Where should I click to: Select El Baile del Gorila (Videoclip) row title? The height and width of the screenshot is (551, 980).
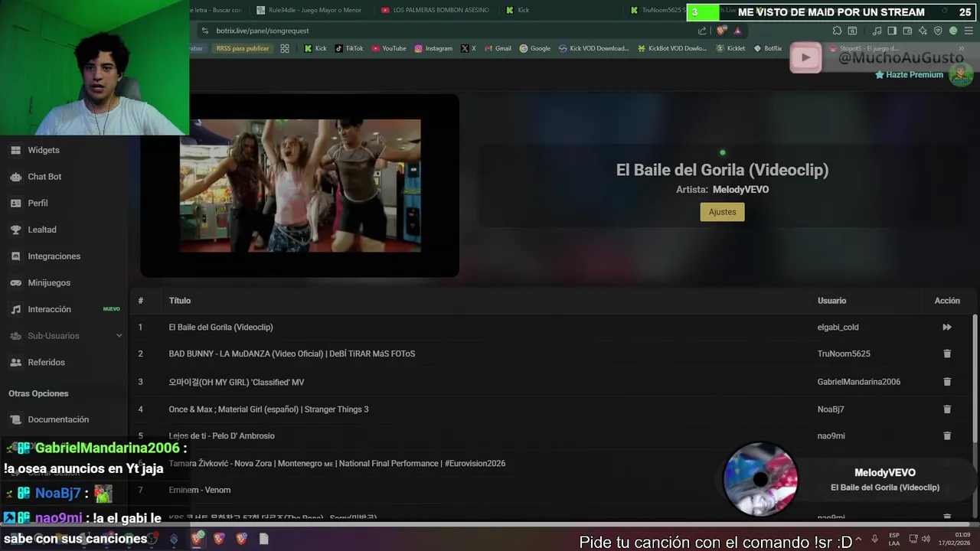pyautogui.click(x=220, y=327)
